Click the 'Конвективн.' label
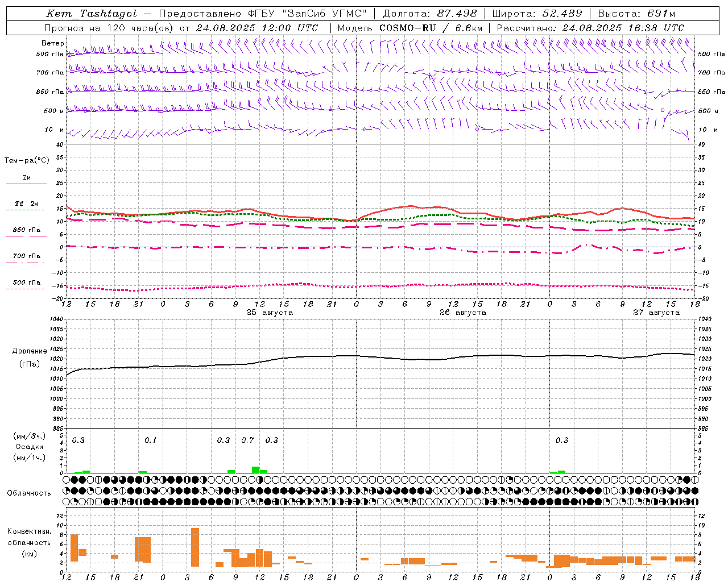Viewport: 728px width, 582px height. coord(30,531)
